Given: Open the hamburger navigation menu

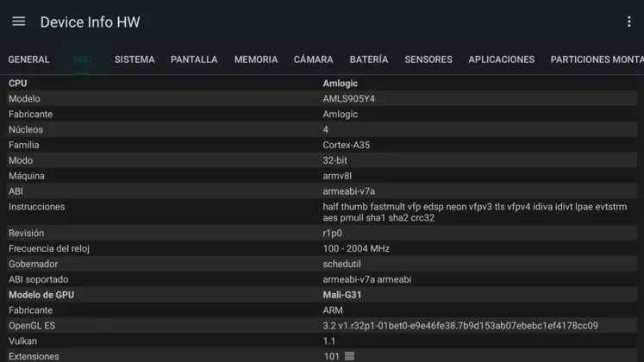Looking at the screenshot, I should coord(18,22).
